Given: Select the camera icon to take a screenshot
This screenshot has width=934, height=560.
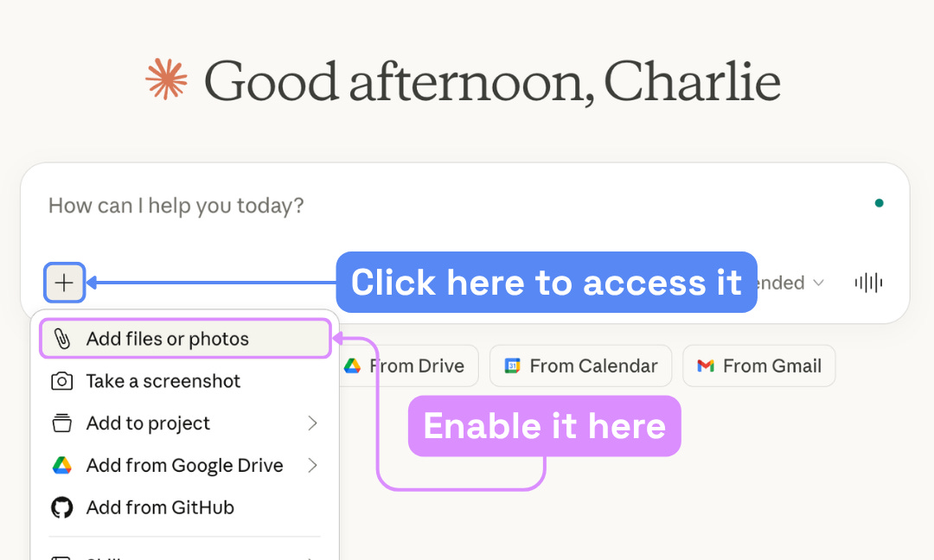Looking at the screenshot, I should click(61, 381).
